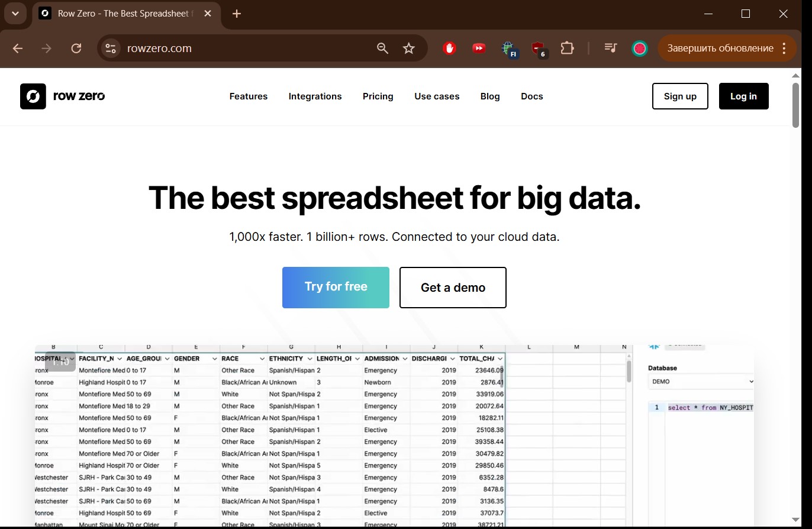The width and height of the screenshot is (812, 529).
Task: Visit the Blog page
Action: click(x=490, y=96)
